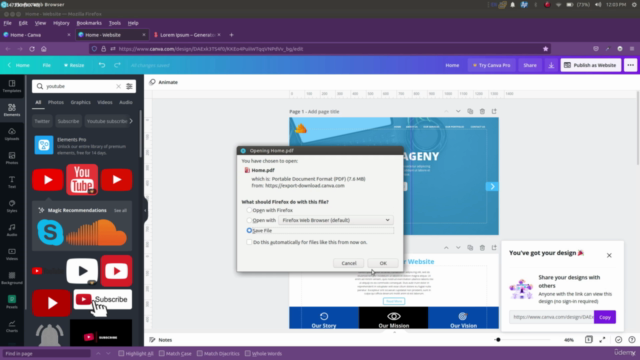Viewport: 640px width, 360px height.
Task: Click the Undo arrow in Canva toolbar
Action: point(102,65)
